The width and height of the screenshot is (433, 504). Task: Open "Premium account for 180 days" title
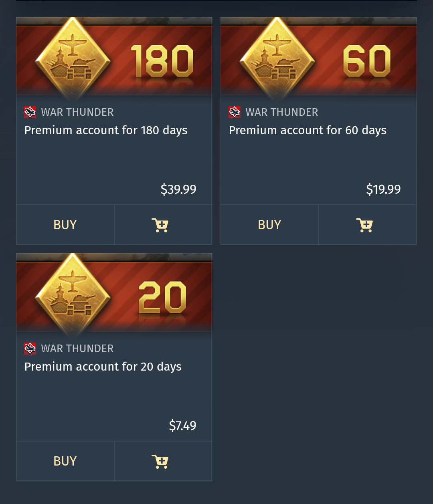tap(106, 131)
